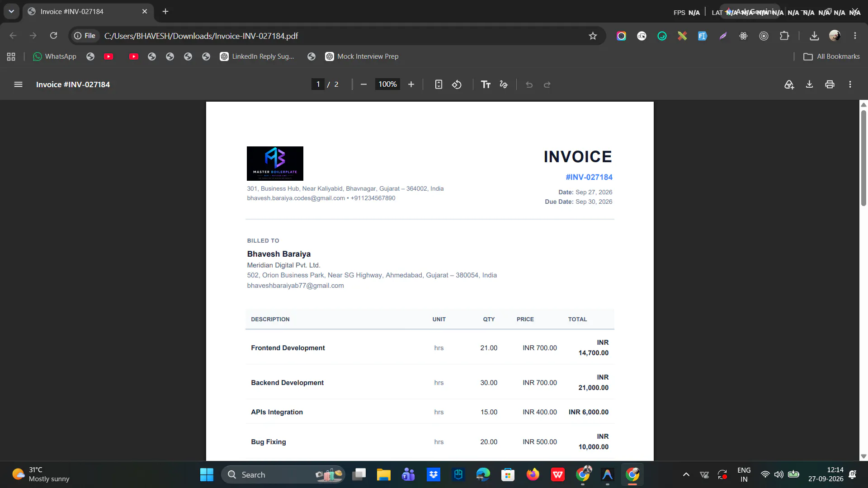
Task: Select the draw annotation tool
Action: tap(504, 84)
